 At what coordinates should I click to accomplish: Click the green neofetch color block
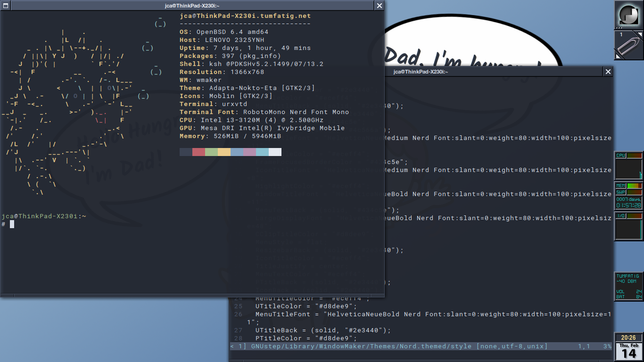point(211,152)
